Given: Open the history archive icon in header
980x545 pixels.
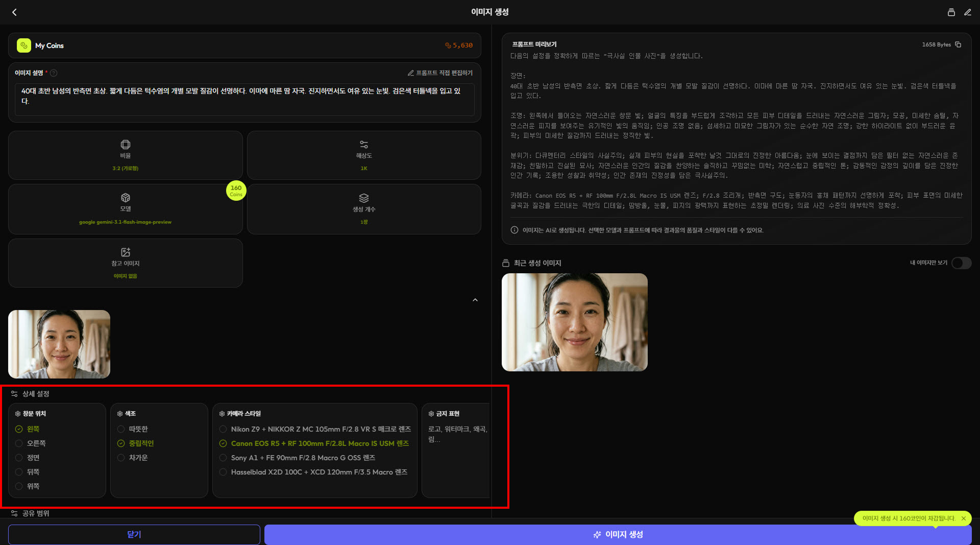Looking at the screenshot, I should coord(951,12).
